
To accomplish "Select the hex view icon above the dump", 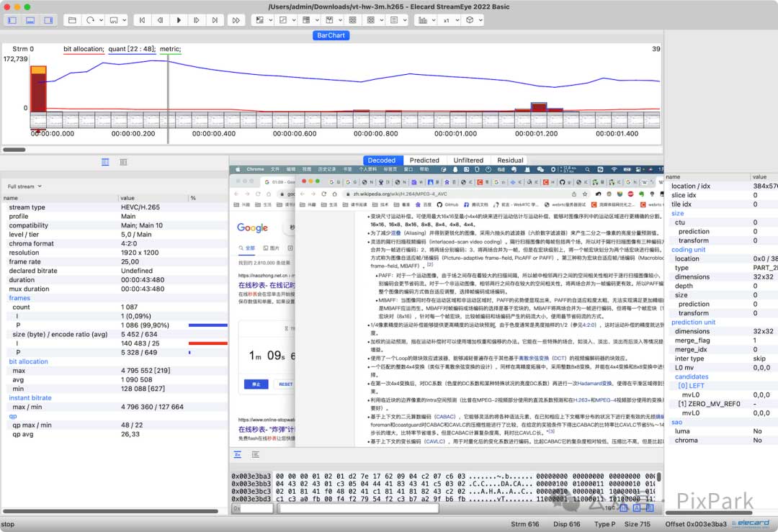I will pyautogui.click(x=238, y=455).
